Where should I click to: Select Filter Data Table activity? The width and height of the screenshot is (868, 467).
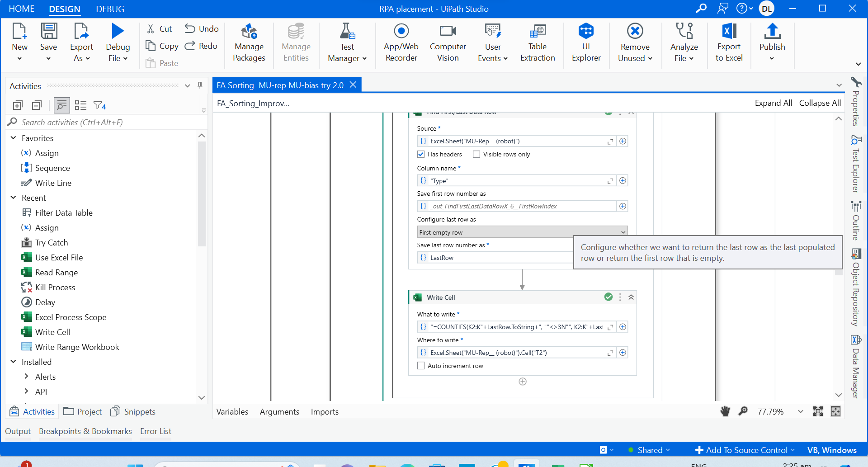pyautogui.click(x=64, y=212)
